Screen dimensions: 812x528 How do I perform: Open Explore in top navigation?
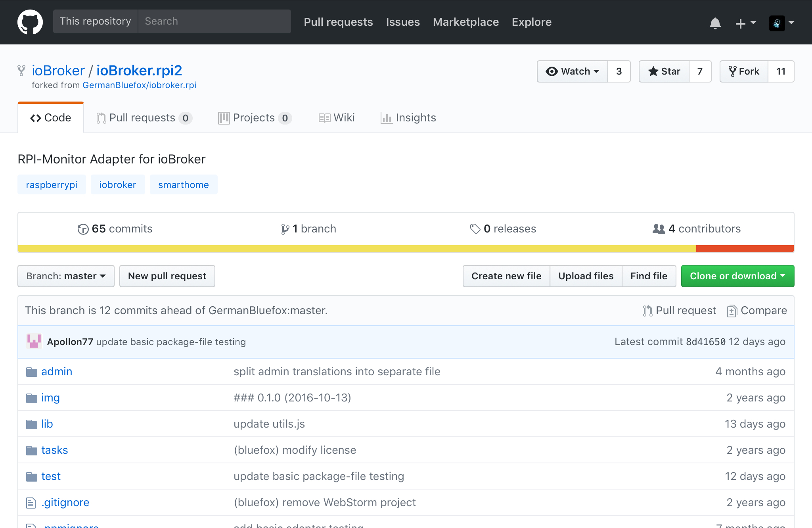click(x=532, y=22)
